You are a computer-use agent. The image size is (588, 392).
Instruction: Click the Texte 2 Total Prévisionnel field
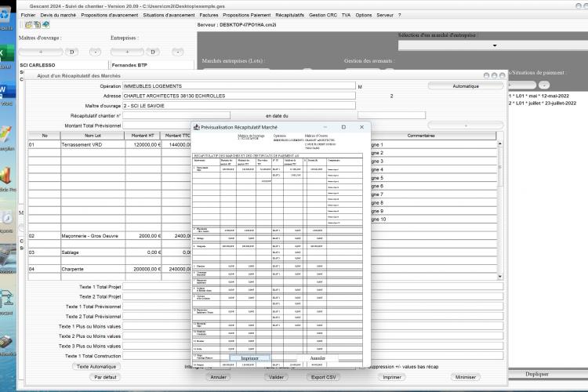(x=312, y=316)
